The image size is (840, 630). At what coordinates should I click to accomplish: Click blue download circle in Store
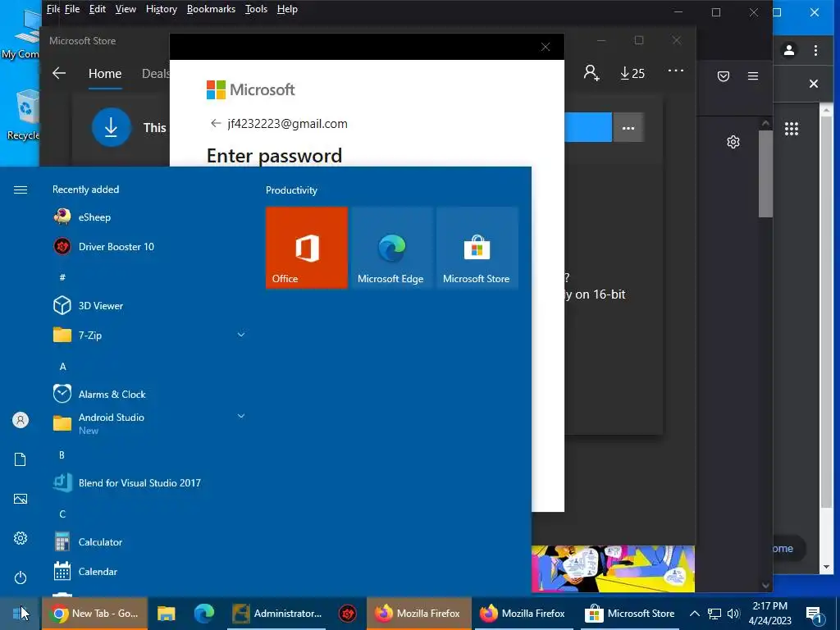coord(112,127)
